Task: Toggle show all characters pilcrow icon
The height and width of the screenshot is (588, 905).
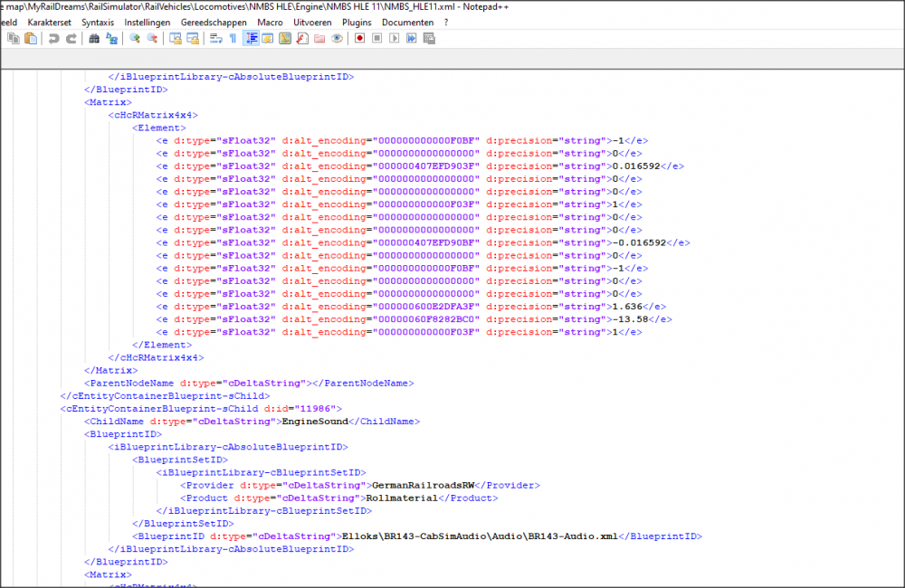Action: (233, 38)
